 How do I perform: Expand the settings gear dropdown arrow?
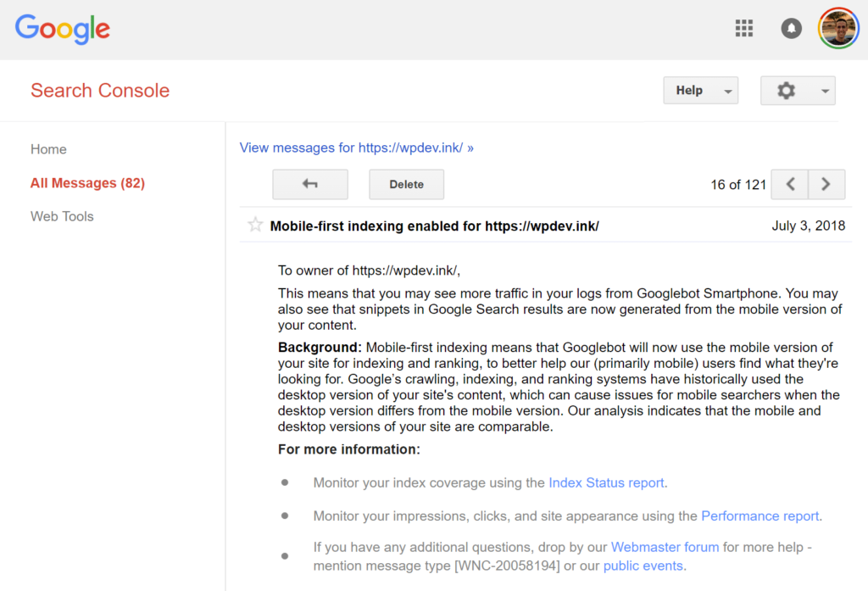(823, 90)
